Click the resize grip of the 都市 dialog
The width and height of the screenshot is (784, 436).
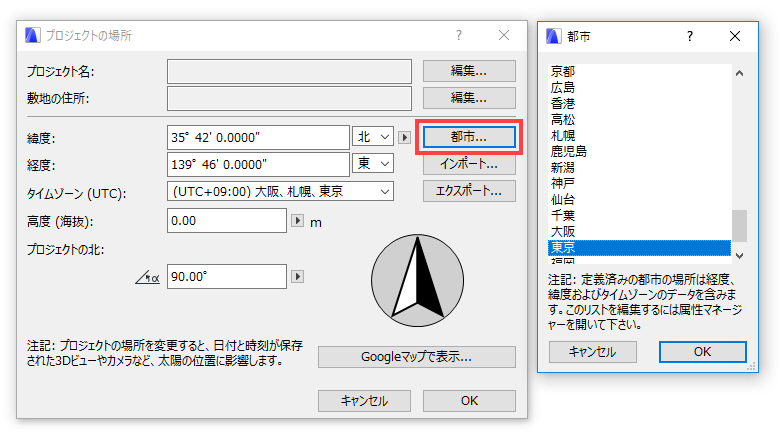tap(751, 366)
